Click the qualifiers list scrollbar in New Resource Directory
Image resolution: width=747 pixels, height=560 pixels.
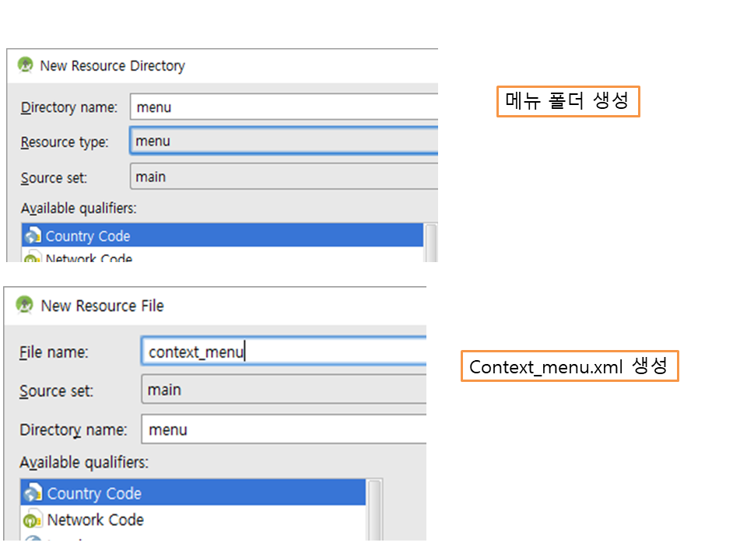click(430, 243)
